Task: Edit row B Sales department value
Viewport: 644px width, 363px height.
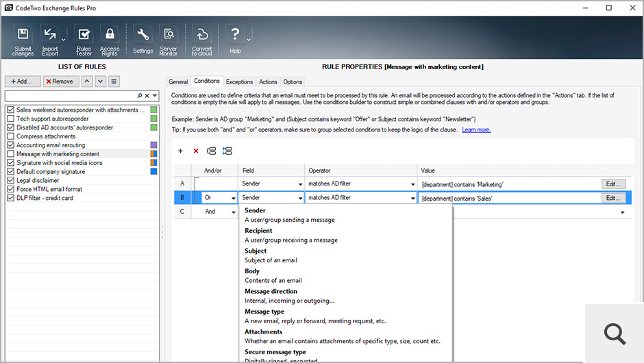Action: click(614, 198)
